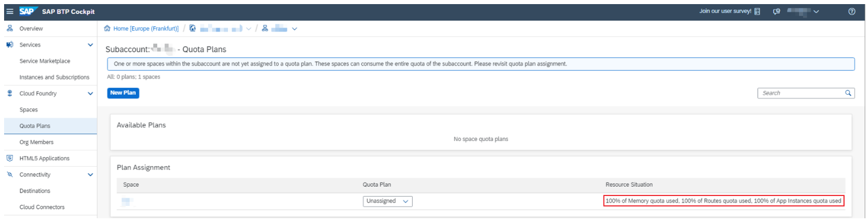Image resolution: width=868 pixels, height=220 pixels.
Task: Go to Spaces in the sidebar
Action: pos(28,109)
